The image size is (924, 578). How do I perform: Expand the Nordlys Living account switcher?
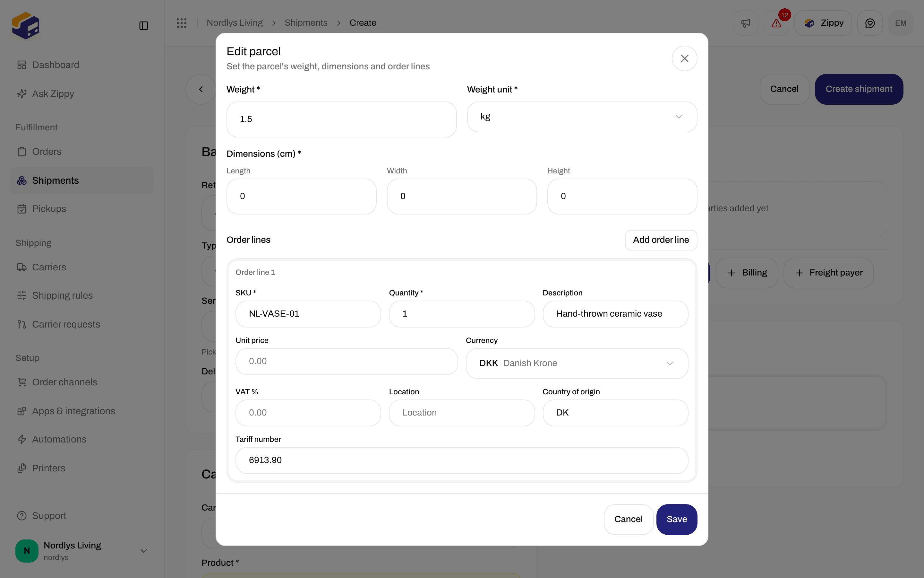(82, 551)
